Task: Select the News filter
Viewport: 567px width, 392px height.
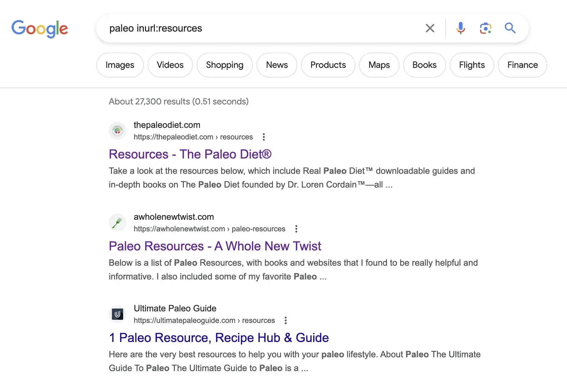Action: click(x=277, y=65)
